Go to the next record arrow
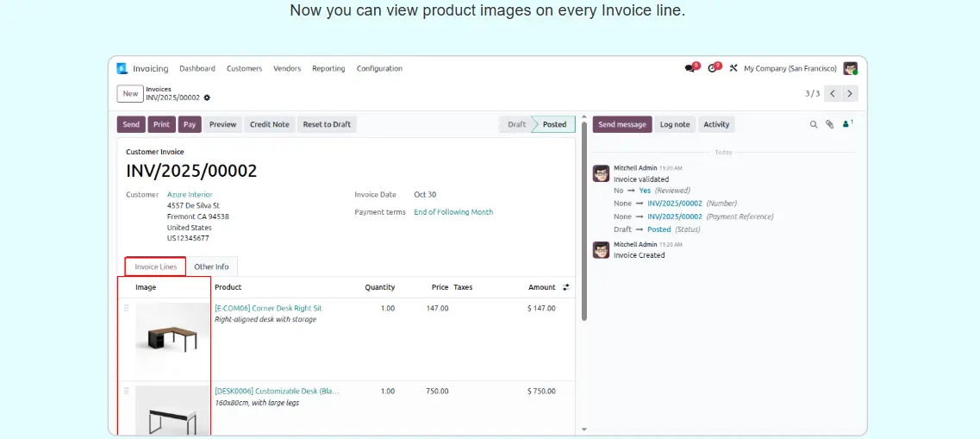This screenshot has width=980, height=439. (x=850, y=94)
